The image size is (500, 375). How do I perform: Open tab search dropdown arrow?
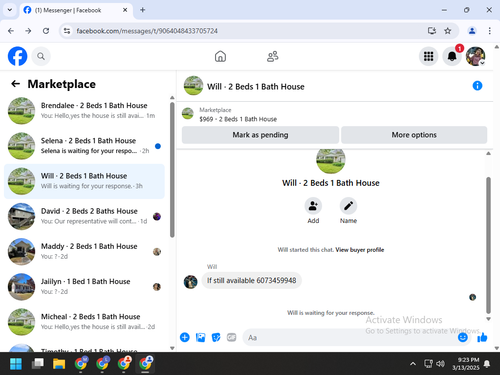click(x=10, y=10)
